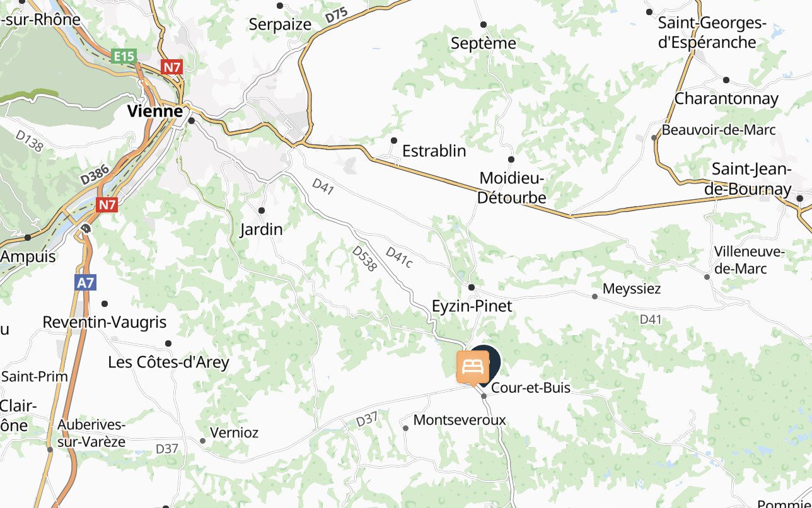Click the green E15 highway shield
This screenshot has height=508, width=812.
[x=124, y=56]
